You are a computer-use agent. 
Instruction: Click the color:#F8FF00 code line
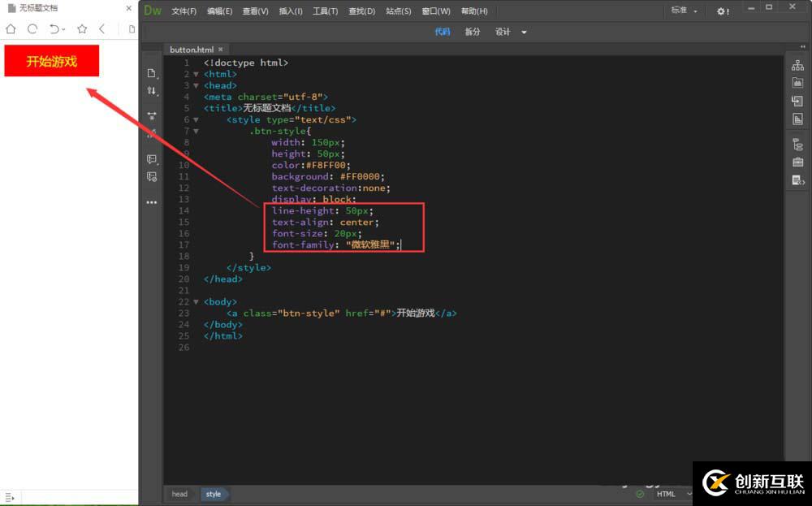tap(311, 165)
